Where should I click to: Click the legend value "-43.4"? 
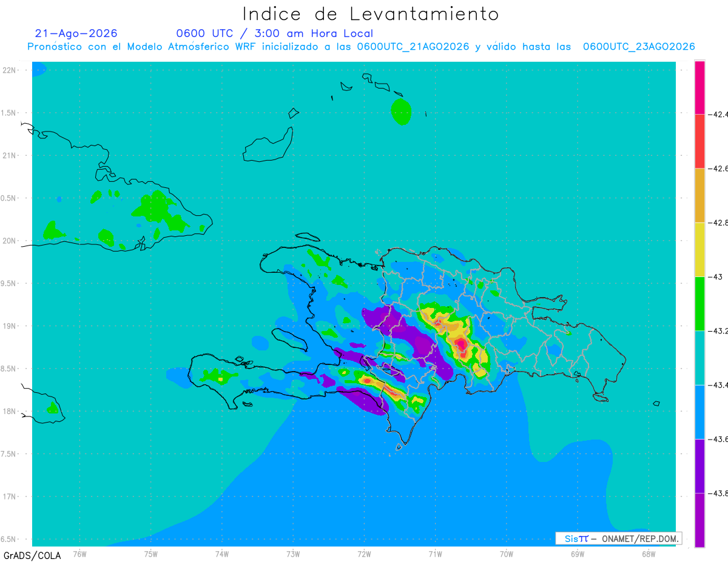point(718,385)
